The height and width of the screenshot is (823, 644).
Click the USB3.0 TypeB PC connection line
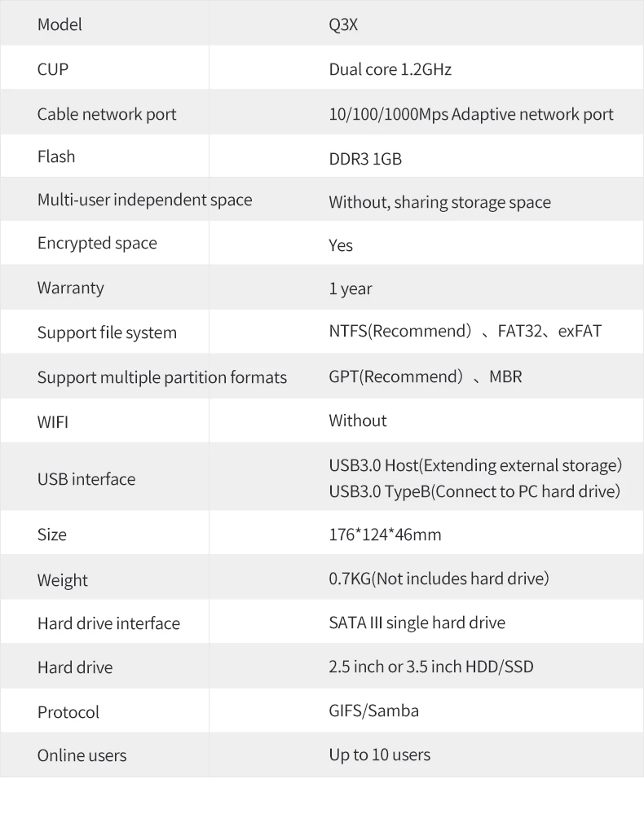point(474,491)
